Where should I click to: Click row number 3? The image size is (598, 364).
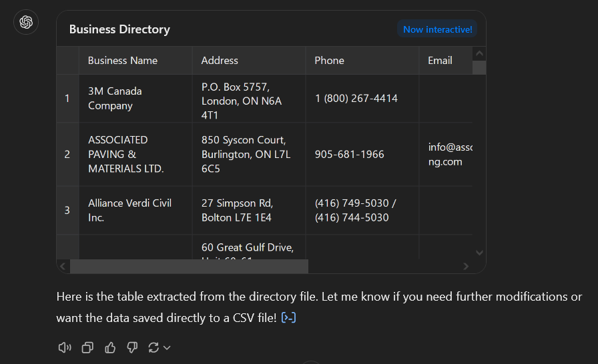(67, 210)
